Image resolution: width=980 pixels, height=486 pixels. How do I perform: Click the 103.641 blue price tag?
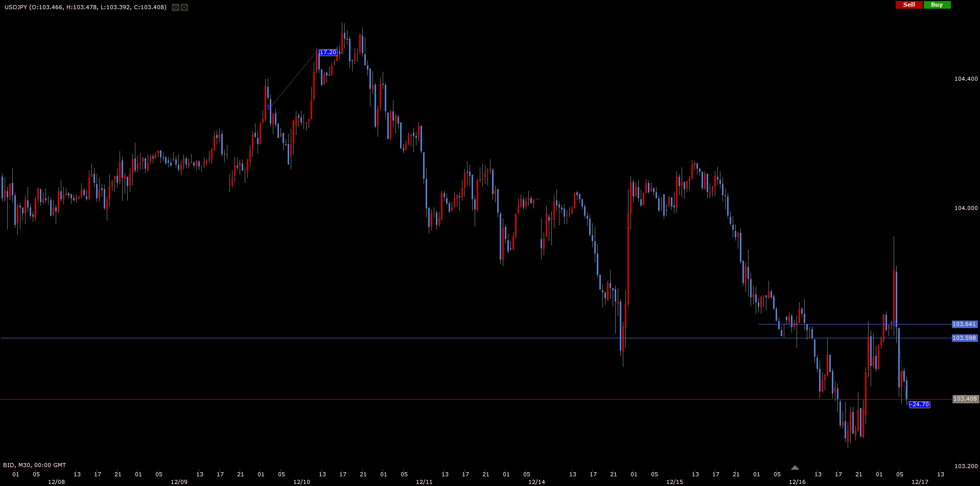964,325
